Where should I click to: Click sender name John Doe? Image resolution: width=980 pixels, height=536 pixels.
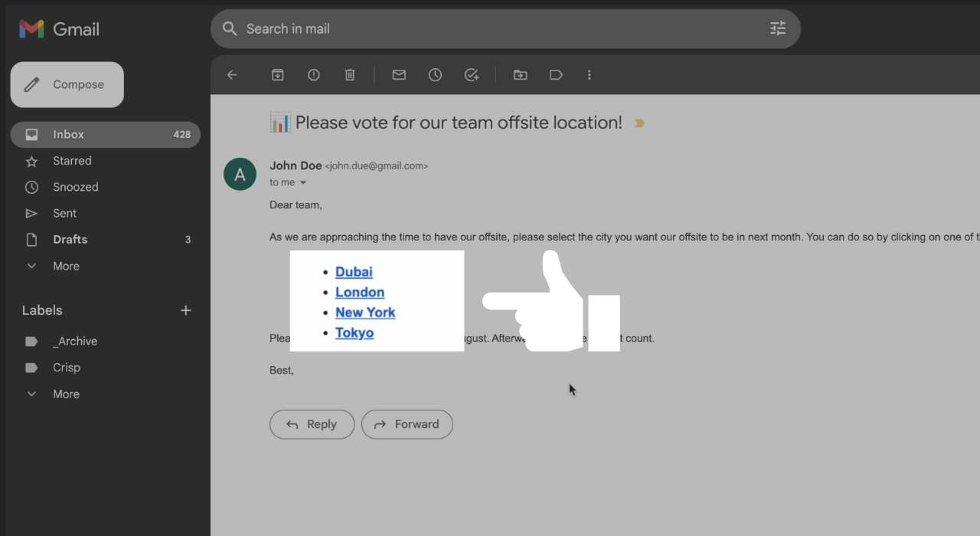tap(296, 166)
